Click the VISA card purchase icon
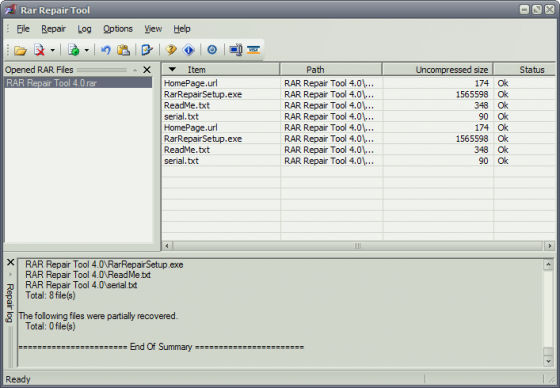Viewport: 560px width, 388px height. tap(254, 50)
